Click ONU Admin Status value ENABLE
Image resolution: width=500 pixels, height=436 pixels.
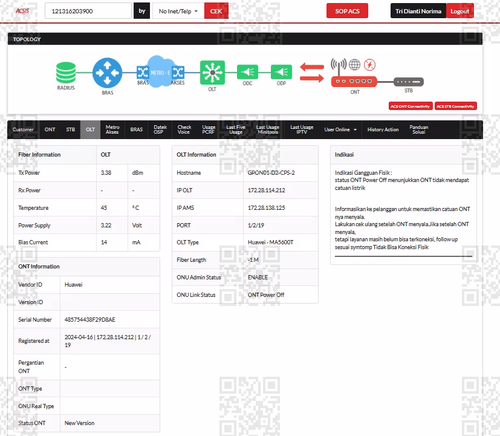258,277
